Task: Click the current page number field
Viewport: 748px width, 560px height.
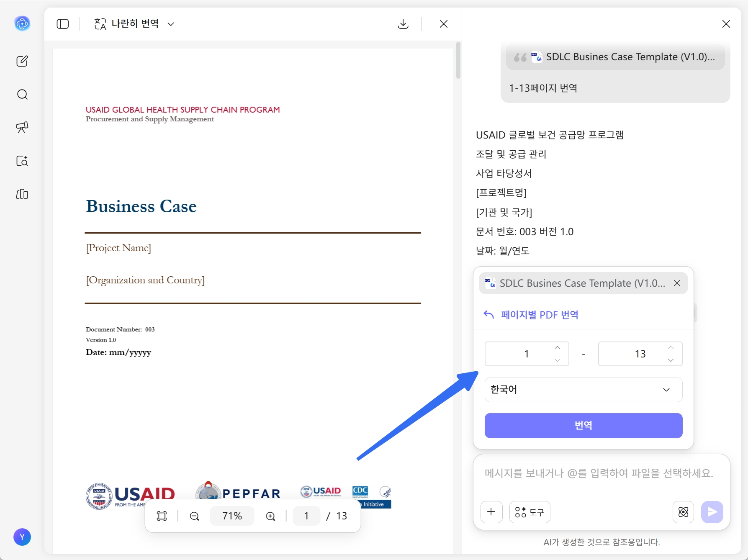Action: coord(306,516)
